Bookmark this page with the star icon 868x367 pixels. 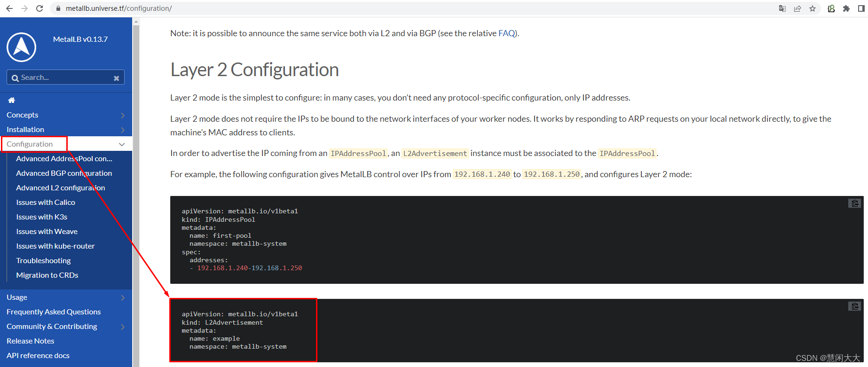coord(813,8)
